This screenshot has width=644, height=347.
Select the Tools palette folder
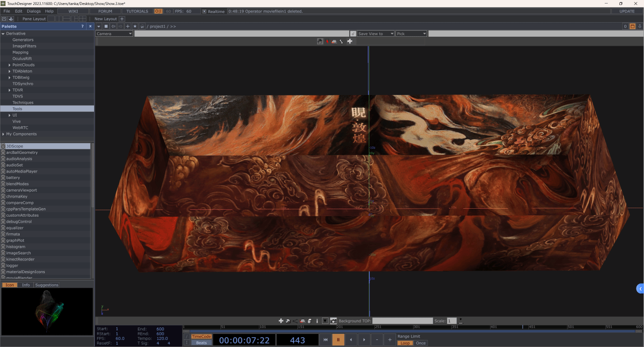click(47, 109)
